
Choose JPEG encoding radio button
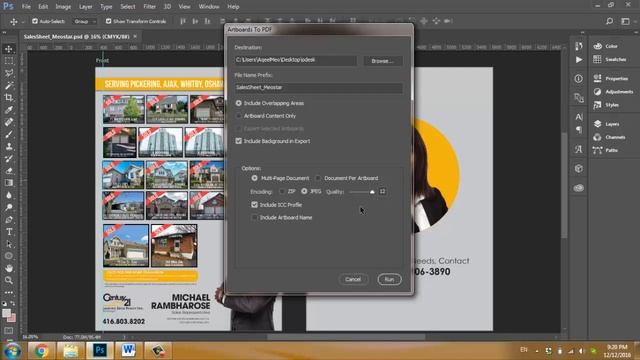coord(304,191)
